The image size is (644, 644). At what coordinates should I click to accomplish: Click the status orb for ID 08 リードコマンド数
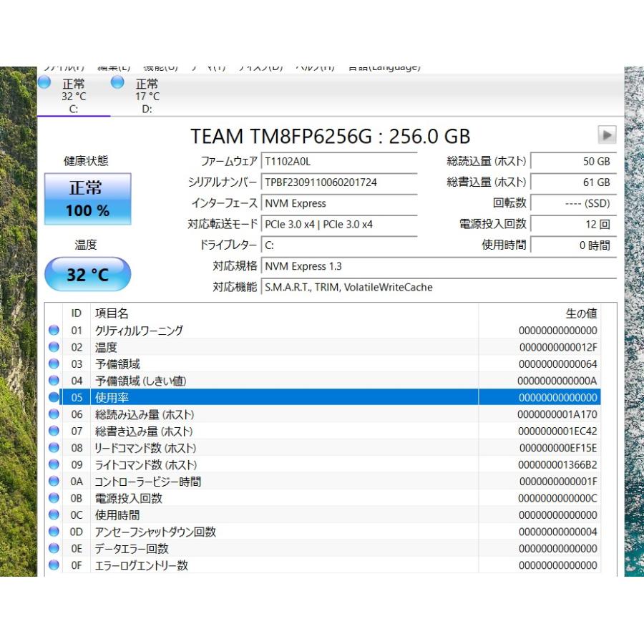click(54, 448)
